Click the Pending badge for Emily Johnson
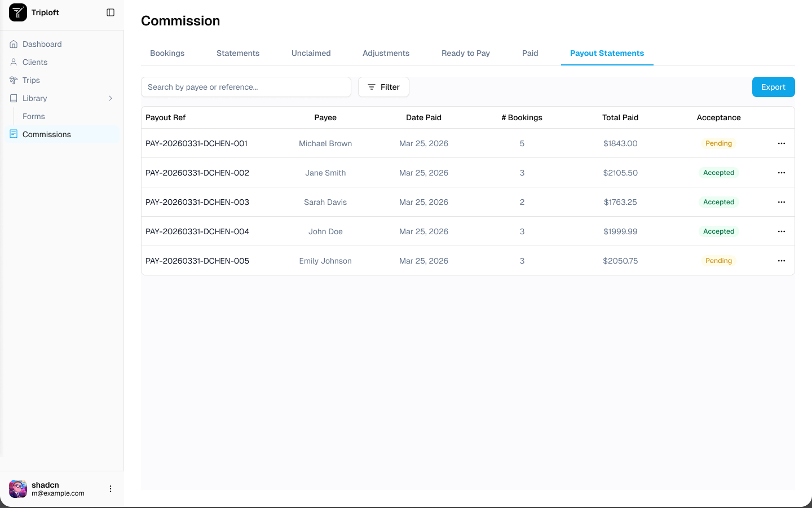Screen dimensions: 812x508 719,261
